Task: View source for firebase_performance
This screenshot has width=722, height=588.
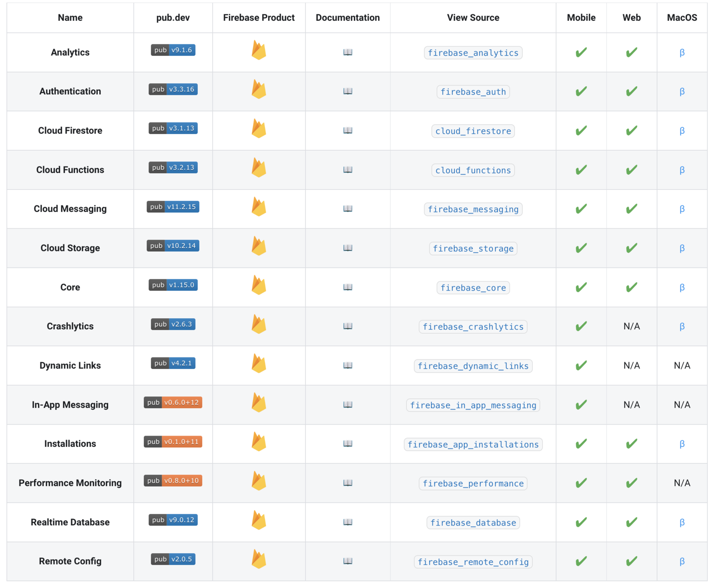Action: tap(473, 483)
